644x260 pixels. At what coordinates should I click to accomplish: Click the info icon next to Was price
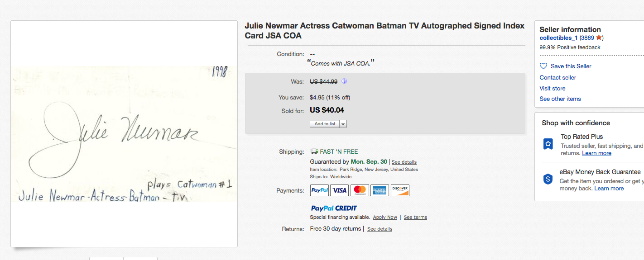click(344, 81)
